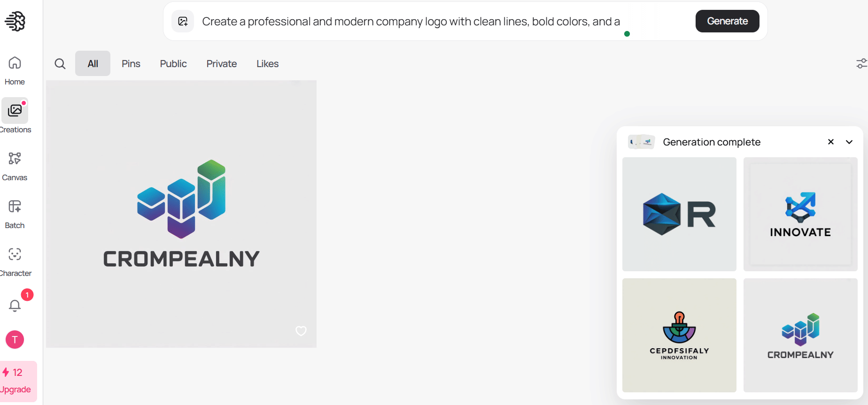Screen dimensions: 868x405
Task: Switch to the Likes tab
Action: [267, 63]
